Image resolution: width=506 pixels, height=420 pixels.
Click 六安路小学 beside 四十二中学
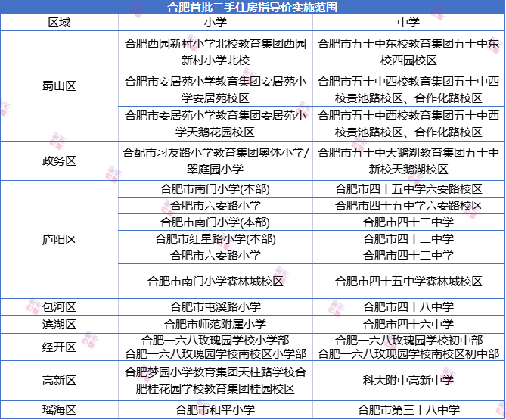(216, 256)
